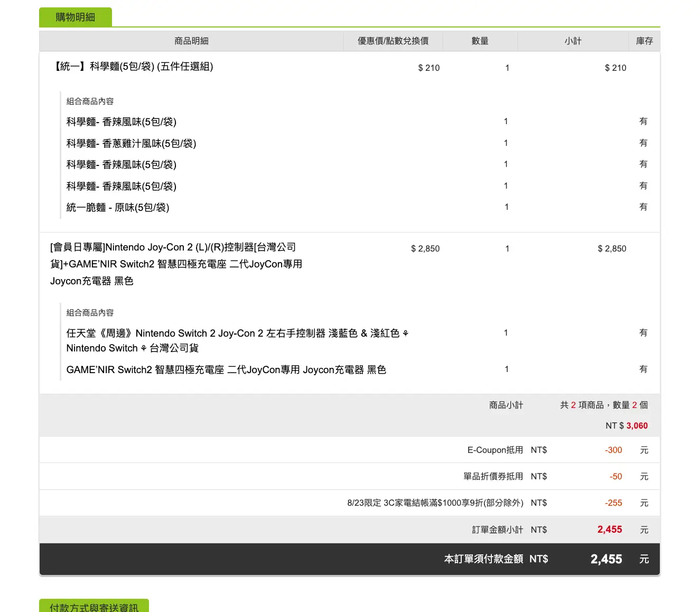Image resolution: width=700 pixels, height=612 pixels.
Task: Click the 商品明細 column header
Action: point(191,41)
